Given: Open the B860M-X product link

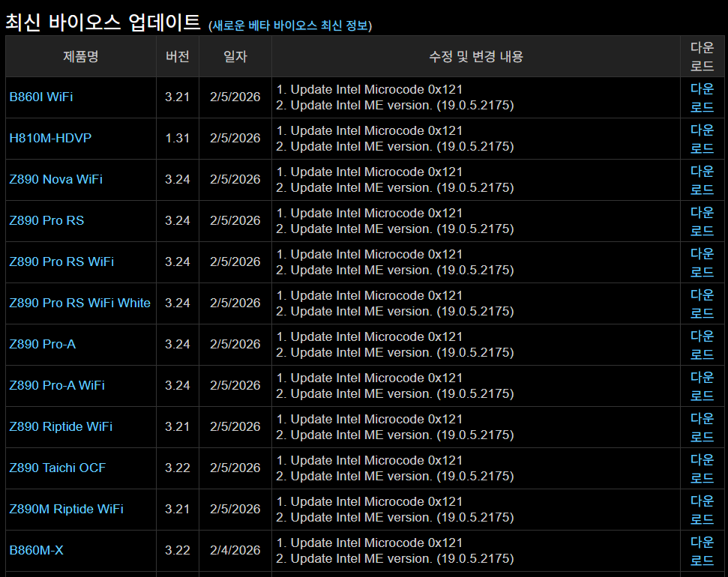Looking at the screenshot, I should (x=36, y=551).
